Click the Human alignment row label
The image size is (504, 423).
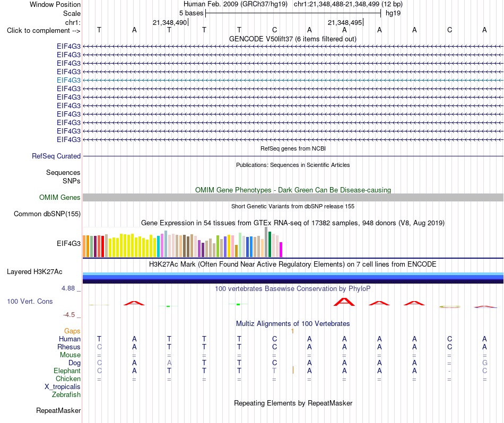tap(69, 339)
